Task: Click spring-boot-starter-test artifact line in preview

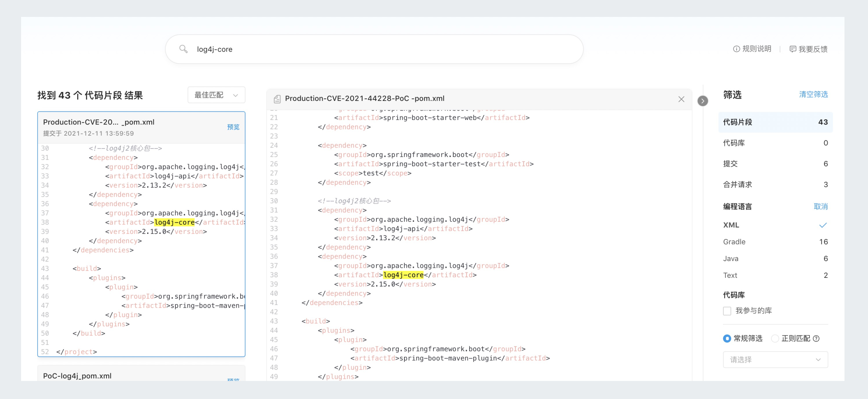Action: (x=434, y=164)
